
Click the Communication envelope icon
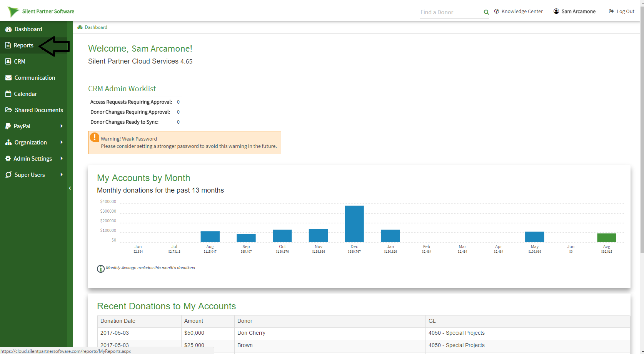(x=8, y=78)
